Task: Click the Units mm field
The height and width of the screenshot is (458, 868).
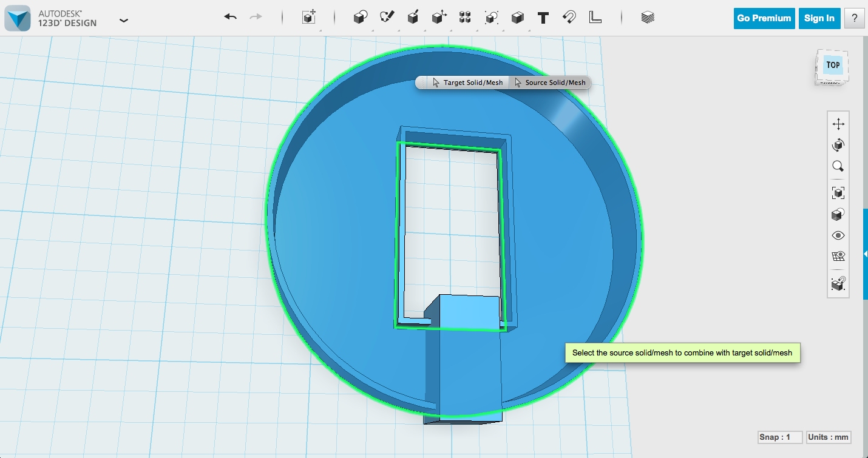Action: 828,437
